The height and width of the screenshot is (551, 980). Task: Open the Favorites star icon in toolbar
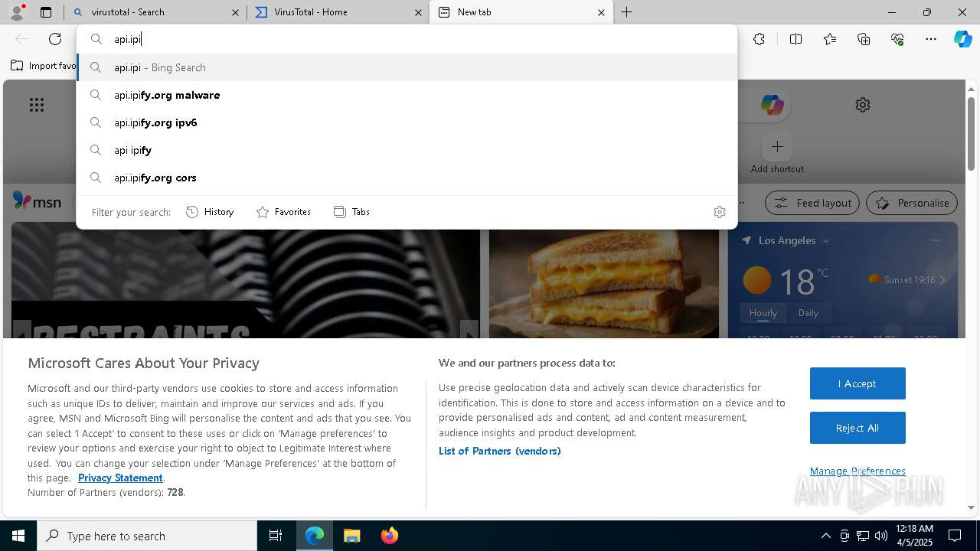830,39
